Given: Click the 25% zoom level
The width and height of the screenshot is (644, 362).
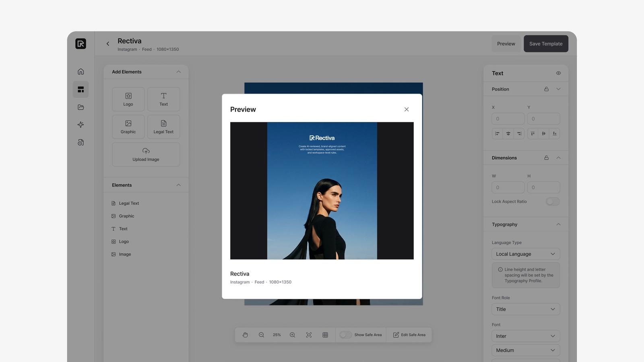Looking at the screenshot, I should 277,335.
